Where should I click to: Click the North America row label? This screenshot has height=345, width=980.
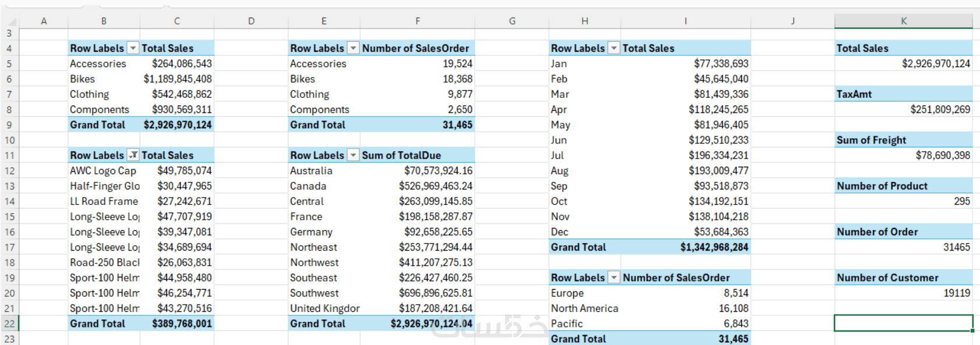coord(584,308)
